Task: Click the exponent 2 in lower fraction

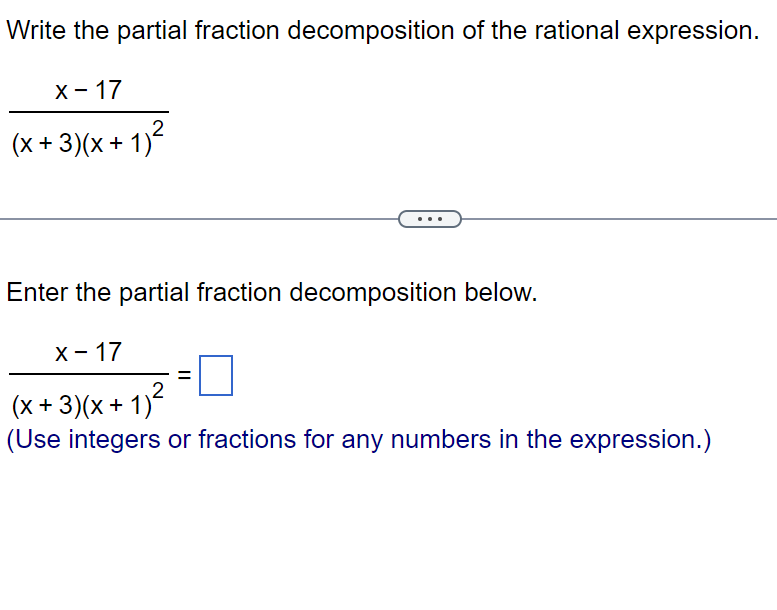Action: point(158,388)
